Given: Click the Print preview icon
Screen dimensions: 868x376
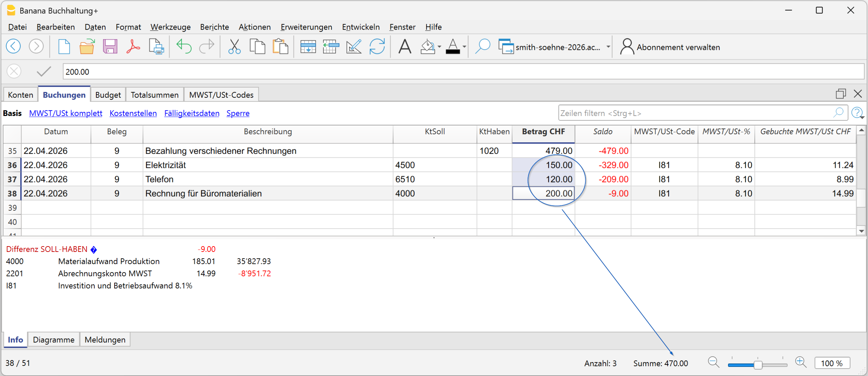Looking at the screenshot, I should 156,47.
